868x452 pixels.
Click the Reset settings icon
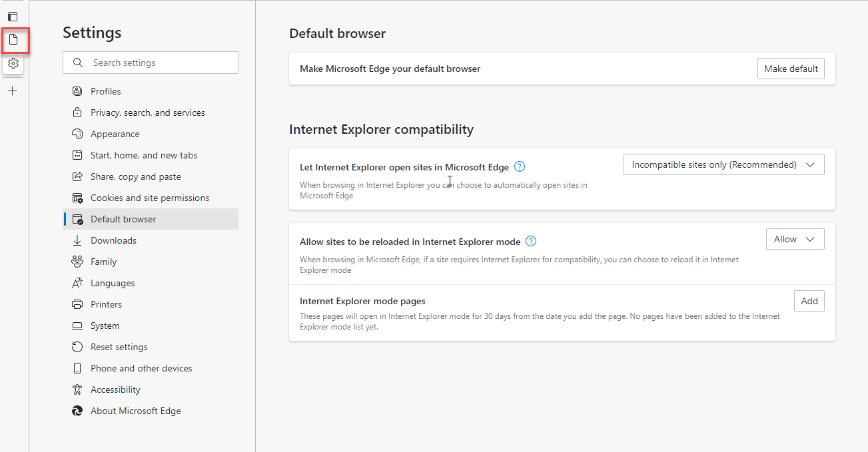coord(77,347)
